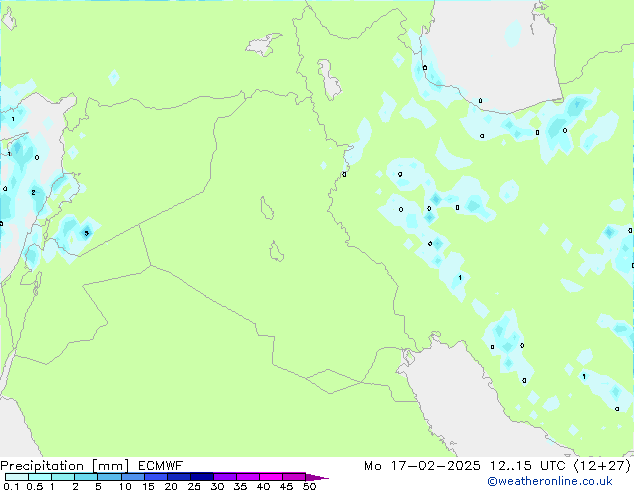Screen dimensions: 634x490
Task: Click the 40–45 mm magenta legend swatch
Action: 271,477
